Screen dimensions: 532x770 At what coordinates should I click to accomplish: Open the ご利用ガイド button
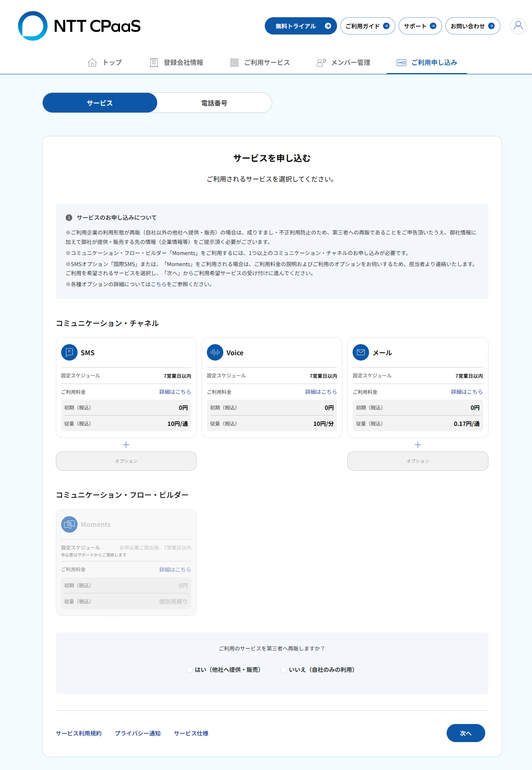pyautogui.click(x=368, y=26)
